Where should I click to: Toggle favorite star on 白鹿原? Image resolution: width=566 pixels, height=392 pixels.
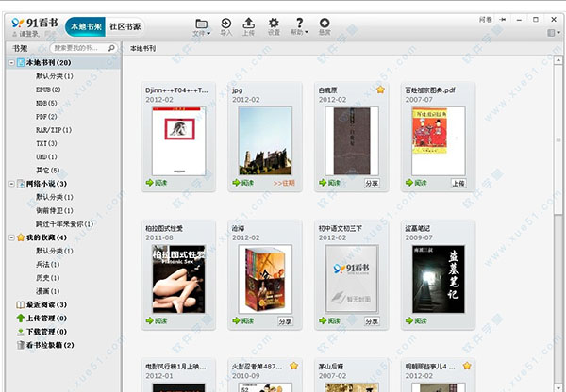(380, 90)
